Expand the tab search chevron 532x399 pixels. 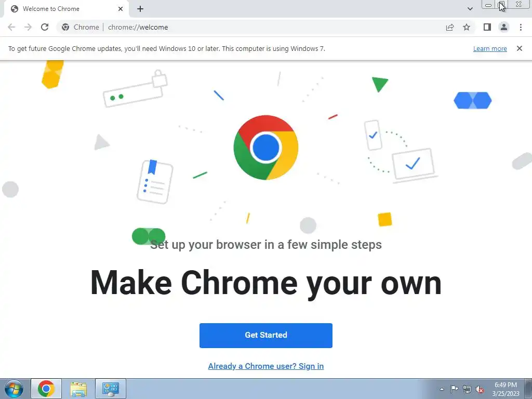click(x=470, y=9)
